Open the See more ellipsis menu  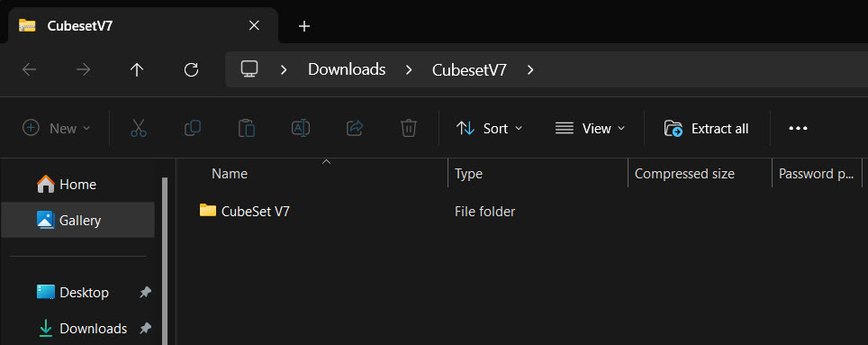point(798,129)
